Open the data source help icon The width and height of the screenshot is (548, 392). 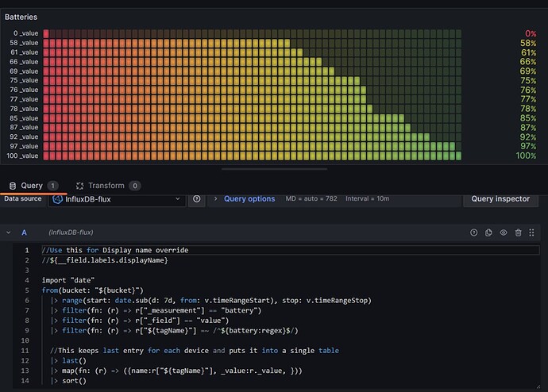tap(197, 199)
